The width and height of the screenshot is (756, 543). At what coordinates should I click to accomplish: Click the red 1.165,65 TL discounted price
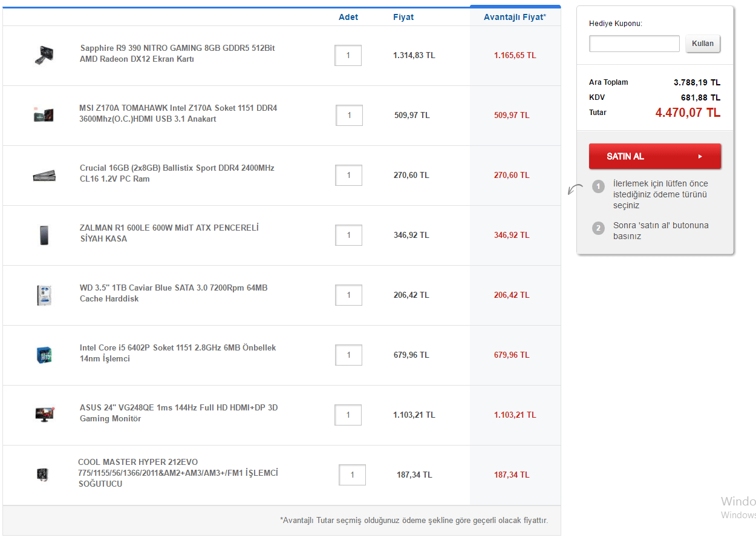click(515, 55)
